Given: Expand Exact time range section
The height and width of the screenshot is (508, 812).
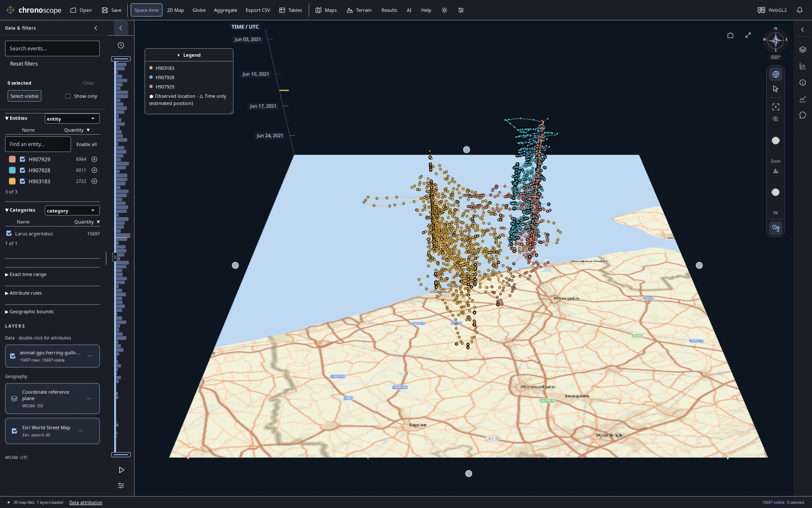Looking at the screenshot, I should click(x=26, y=274).
